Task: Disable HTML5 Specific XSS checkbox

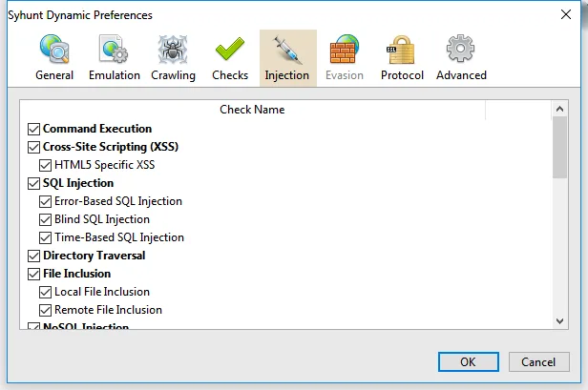Action: click(46, 165)
